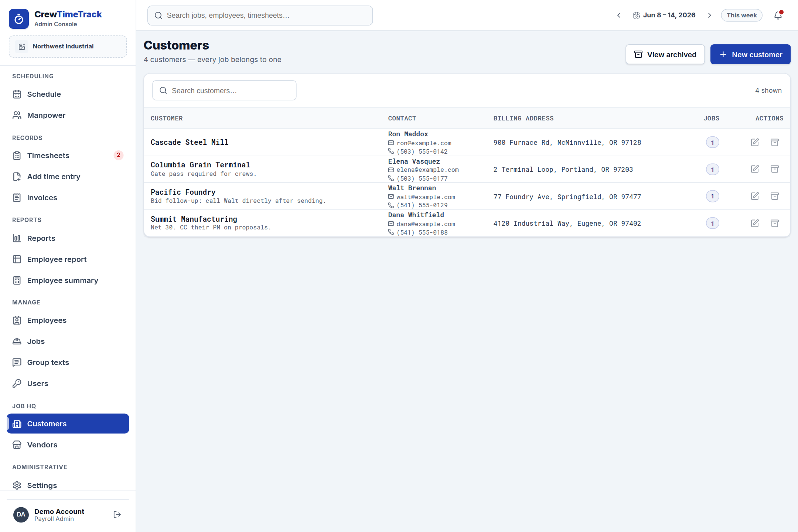
Task: Click View archived button
Action: click(x=665, y=55)
